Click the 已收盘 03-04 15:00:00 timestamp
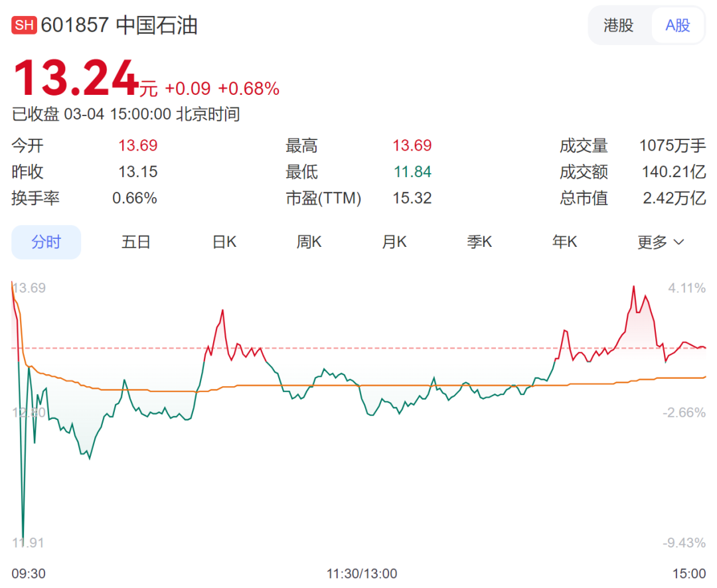The width and height of the screenshot is (717, 588). point(125,114)
